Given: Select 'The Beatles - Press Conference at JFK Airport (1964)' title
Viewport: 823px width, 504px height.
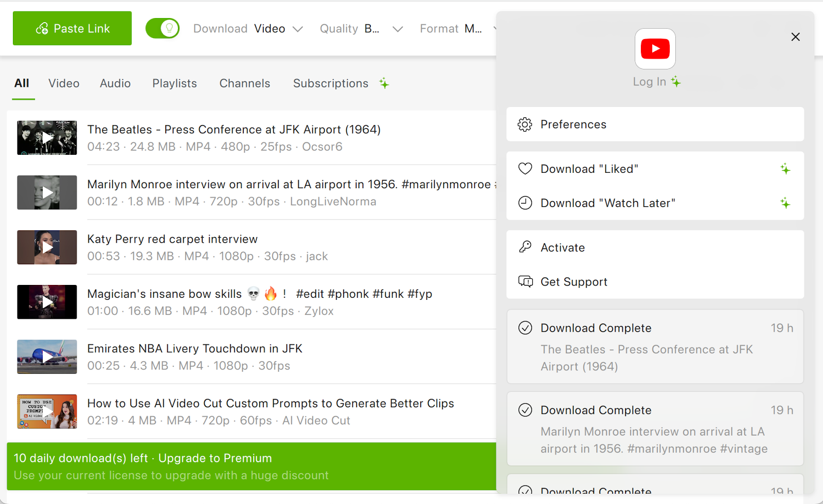Looking at the screenshot, I should click(234, 130).
